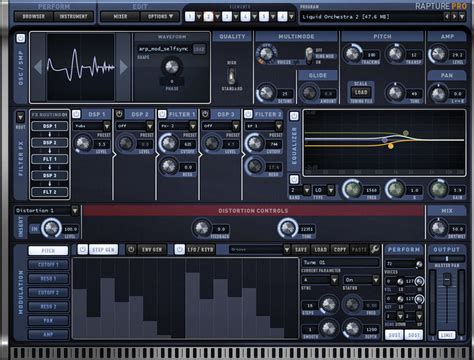This screenshot has width=474, height=360.
Task: Click DSP 1 Level knob
Action: pos(83,143)
